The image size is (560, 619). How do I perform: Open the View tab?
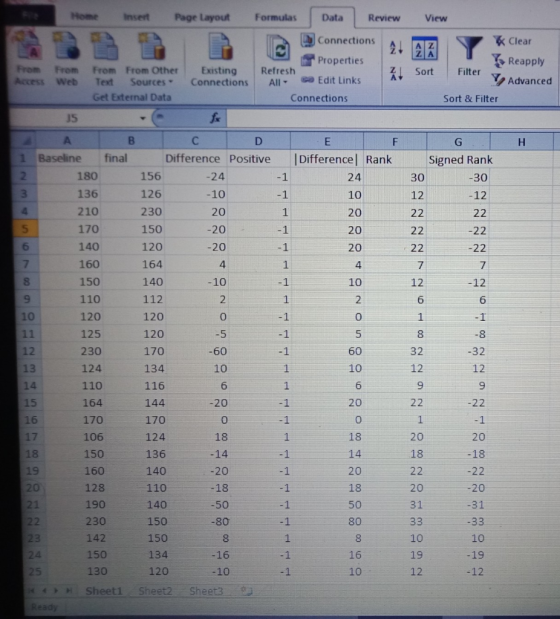click(x=436, y=18)
